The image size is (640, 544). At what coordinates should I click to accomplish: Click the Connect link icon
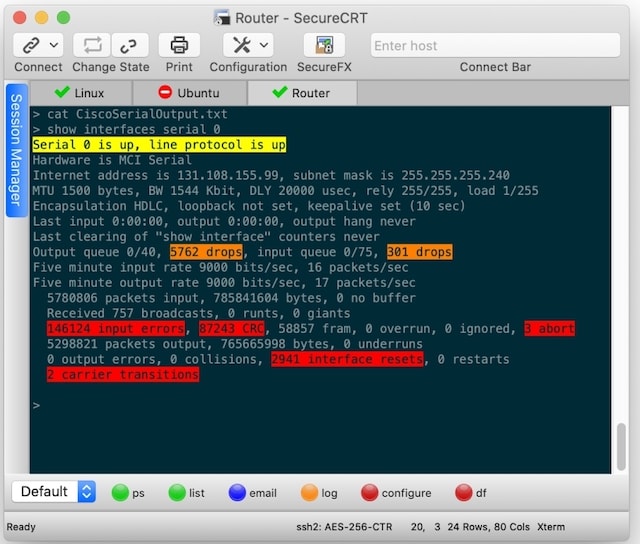coord(31,45)
